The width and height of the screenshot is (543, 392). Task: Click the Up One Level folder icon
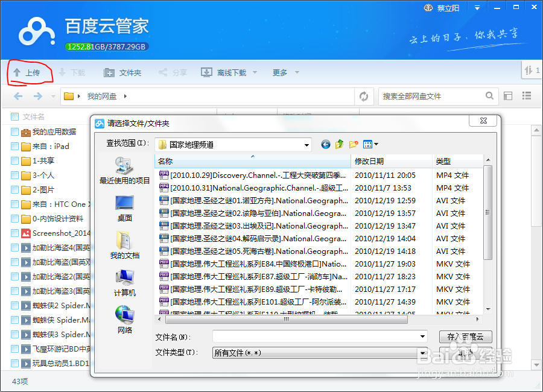click(x=338, y=144)
